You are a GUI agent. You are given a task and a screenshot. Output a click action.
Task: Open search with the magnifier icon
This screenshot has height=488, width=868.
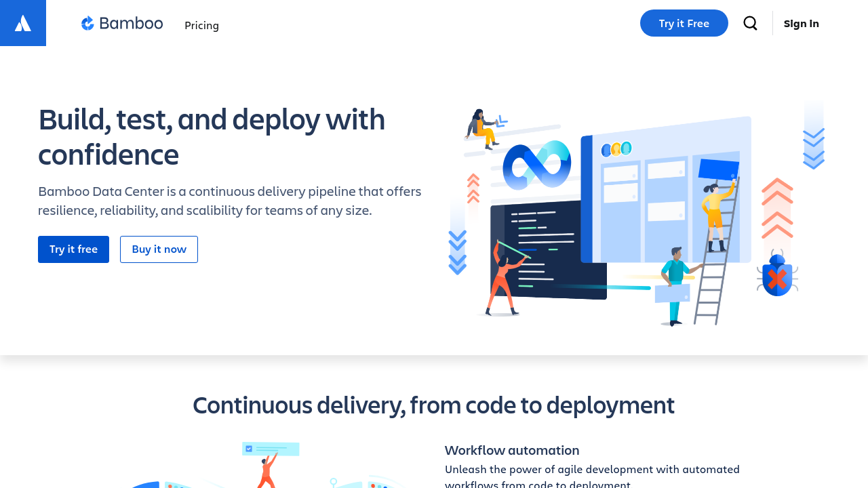[x=750, y=23]
